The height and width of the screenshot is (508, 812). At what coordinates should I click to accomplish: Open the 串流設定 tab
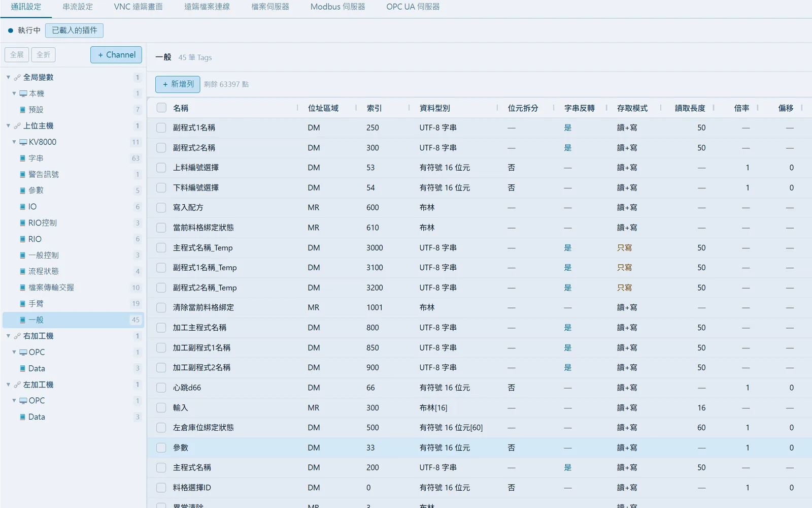pyautogui.click(x=78, y=7)
